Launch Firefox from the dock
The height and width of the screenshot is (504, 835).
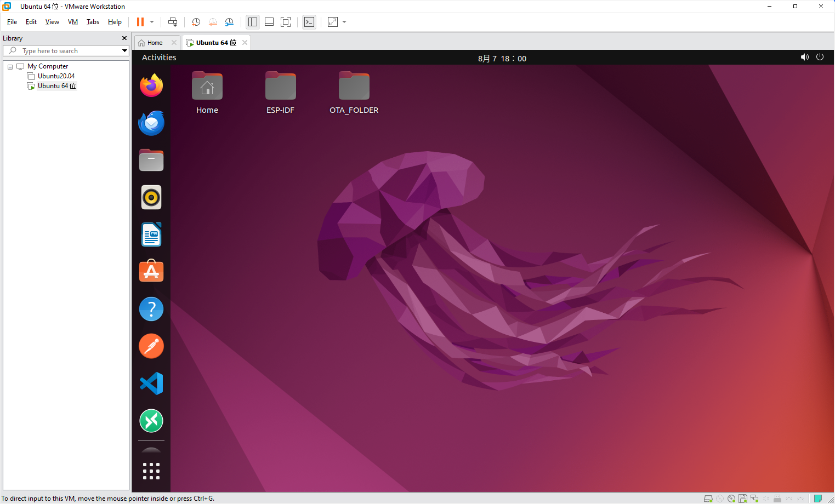151,86
